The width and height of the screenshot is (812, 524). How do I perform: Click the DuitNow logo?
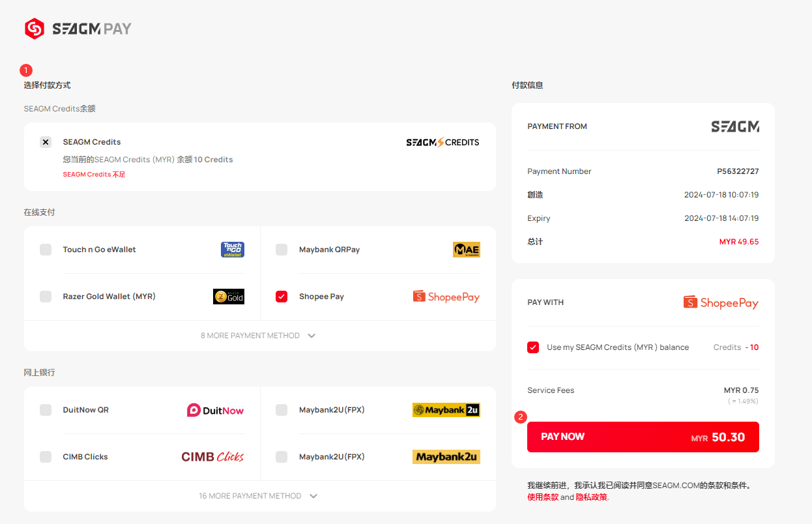[216, 410]
